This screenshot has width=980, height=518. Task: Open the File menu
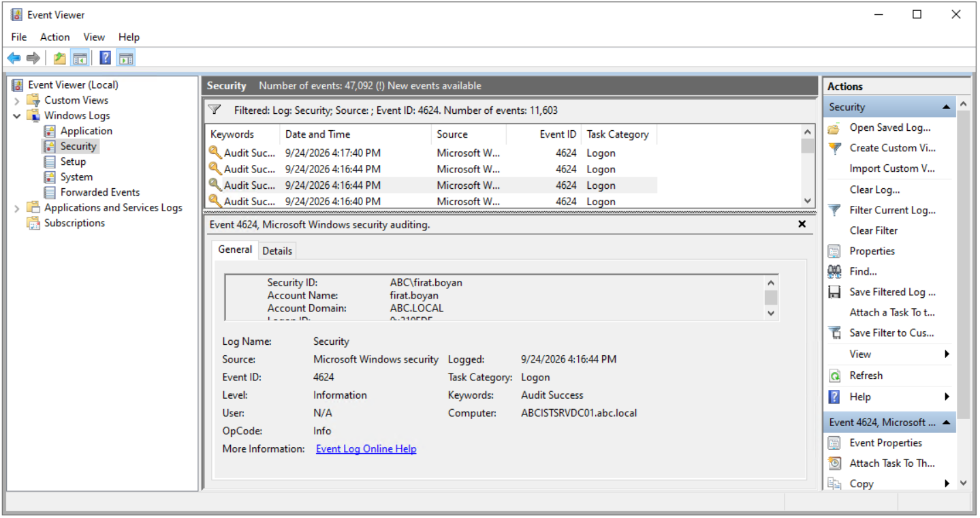click(19, 37)
